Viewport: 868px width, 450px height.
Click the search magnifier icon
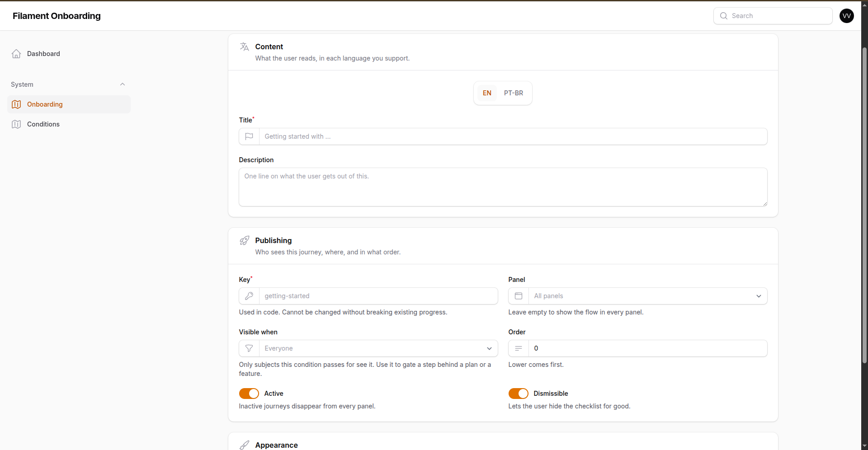click(x=724, y=16)
